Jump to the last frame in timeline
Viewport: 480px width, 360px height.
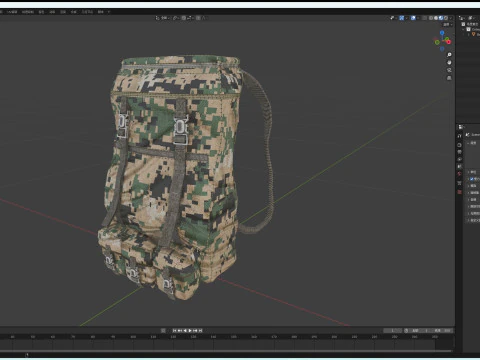tap(200, 331)
